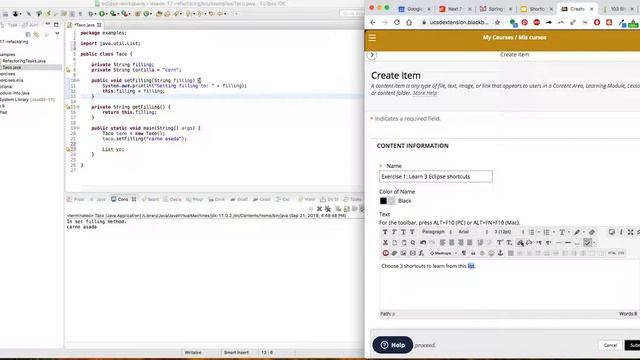
Task: Click the Name input field
Action: tap(436, 177)
